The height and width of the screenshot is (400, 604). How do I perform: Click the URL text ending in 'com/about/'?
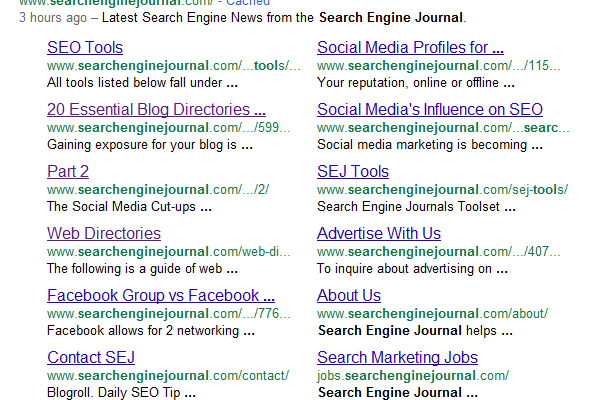point(433,314)
